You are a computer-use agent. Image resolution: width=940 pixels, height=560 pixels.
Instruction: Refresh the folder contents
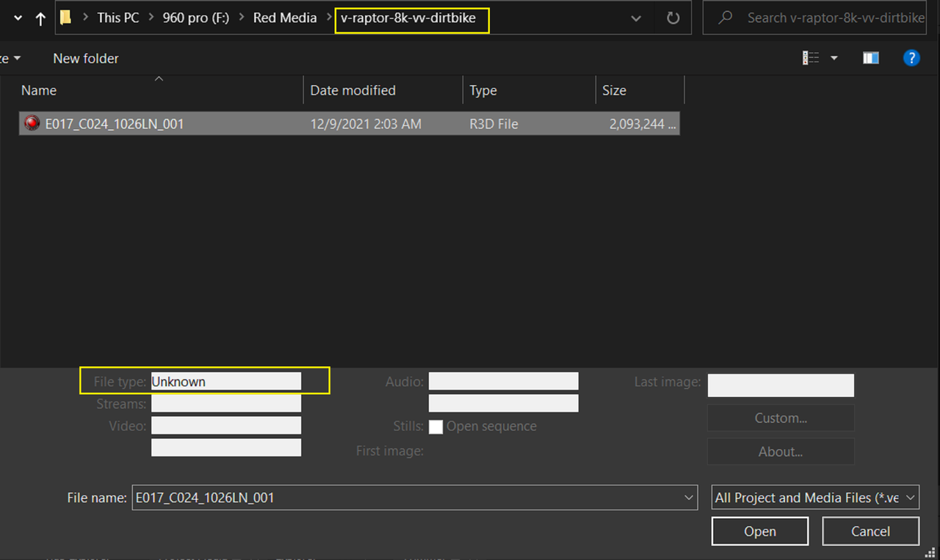click(673, 18)
